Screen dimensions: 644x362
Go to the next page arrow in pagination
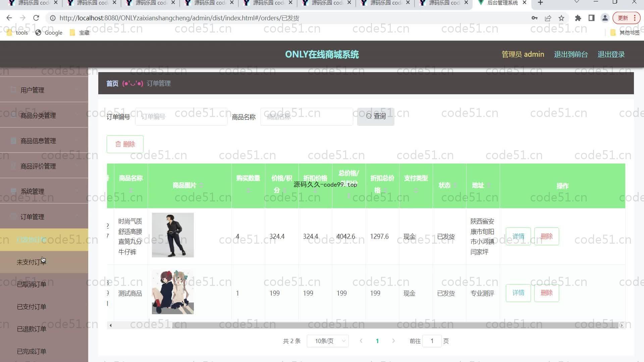point(393,341)
